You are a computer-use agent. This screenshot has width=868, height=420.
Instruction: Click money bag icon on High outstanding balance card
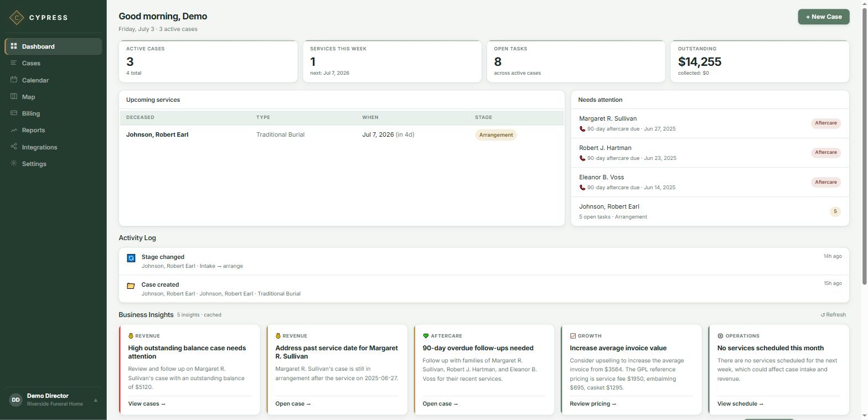[131, 336]
